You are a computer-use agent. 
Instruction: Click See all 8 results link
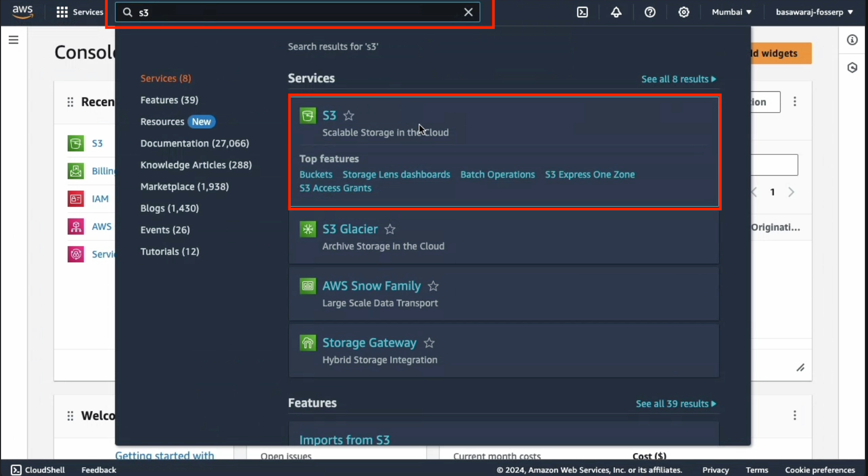(679, 79)
